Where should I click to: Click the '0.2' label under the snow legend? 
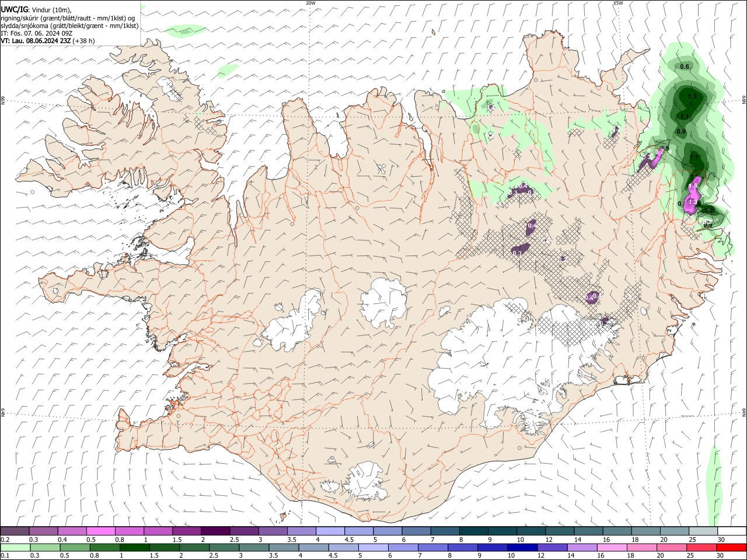pos(5,540)
